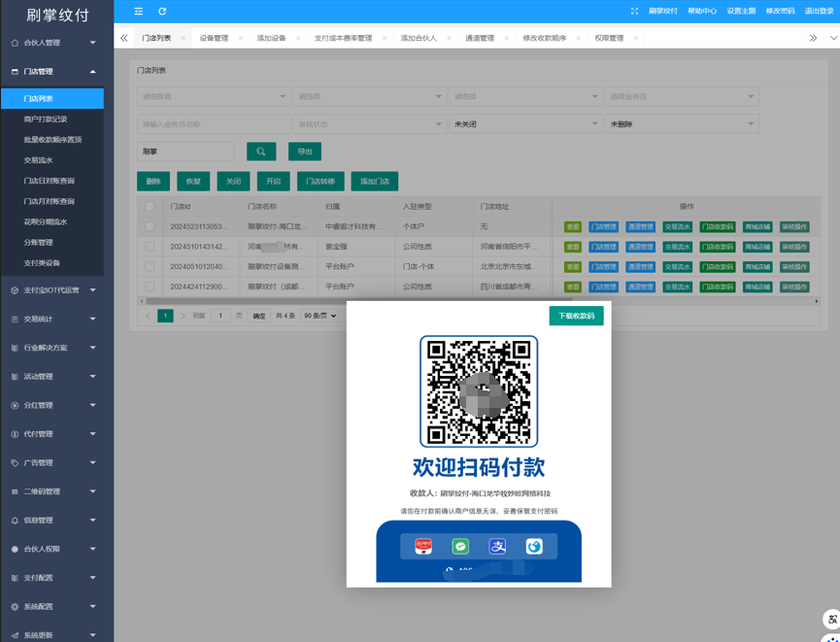Enter fullscreen using the expand icon

point(634,11)
